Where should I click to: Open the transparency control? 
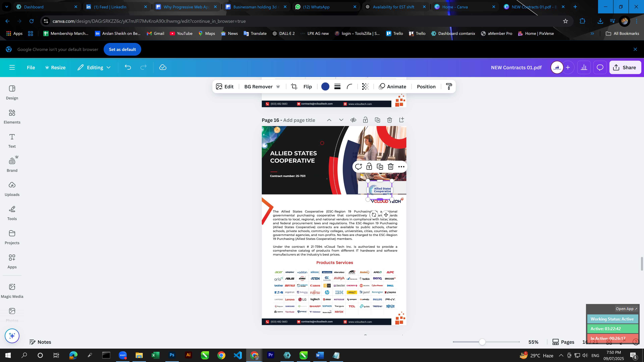[365, 87]
